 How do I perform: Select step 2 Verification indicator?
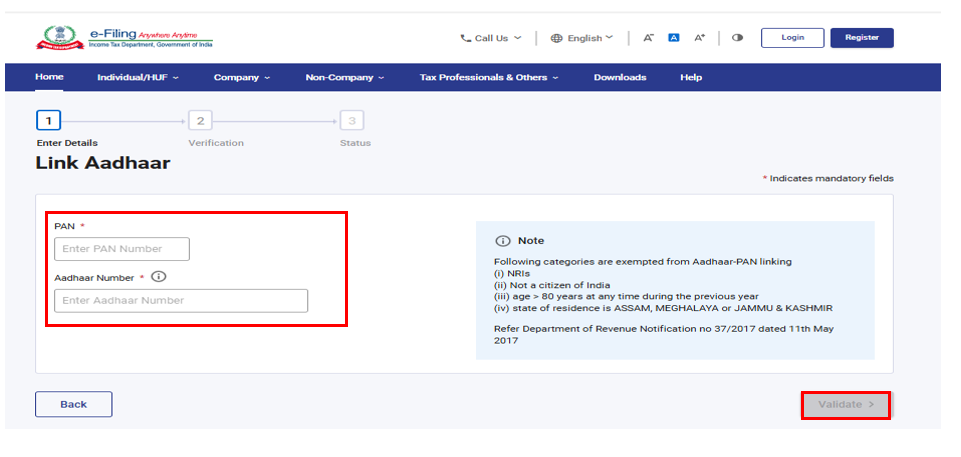coord(200,121)
